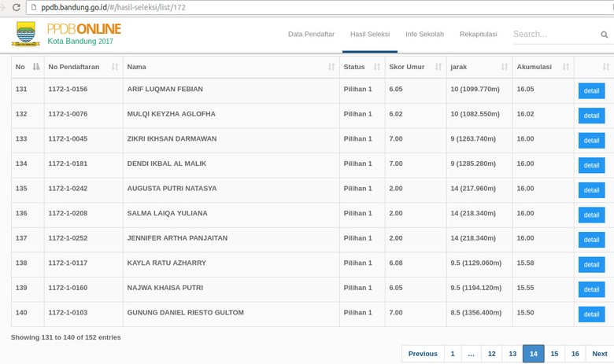Click the Bandung city crest logo
The image size is (614, 364).
pos(26,34)
